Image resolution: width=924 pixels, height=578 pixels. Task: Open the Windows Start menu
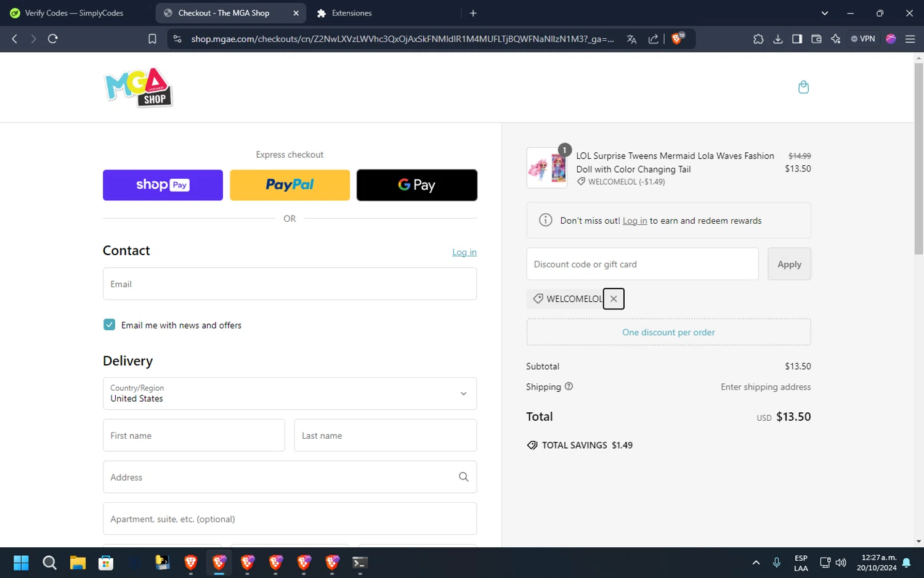pos(21,563)
